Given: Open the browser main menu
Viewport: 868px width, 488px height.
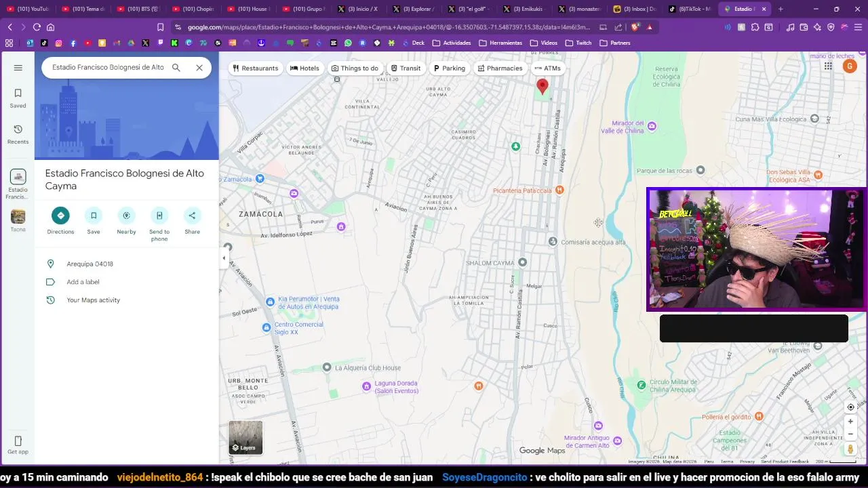Looking at the screenshot, I should pyautogui.click(x=858, y=27).
